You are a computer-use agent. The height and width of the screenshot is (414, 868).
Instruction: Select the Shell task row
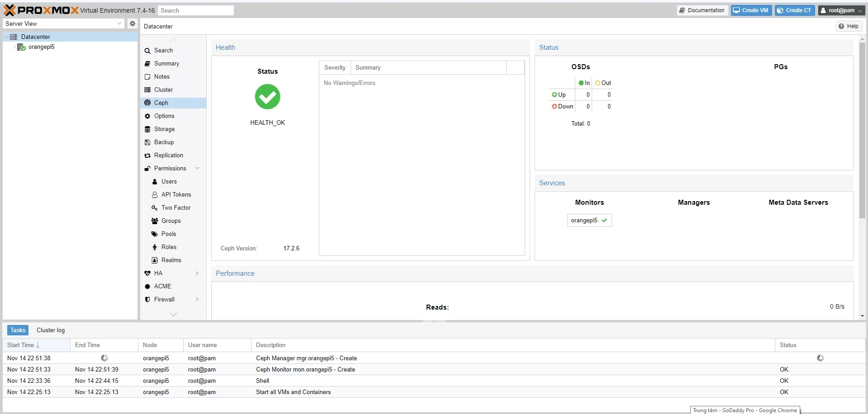434,381
